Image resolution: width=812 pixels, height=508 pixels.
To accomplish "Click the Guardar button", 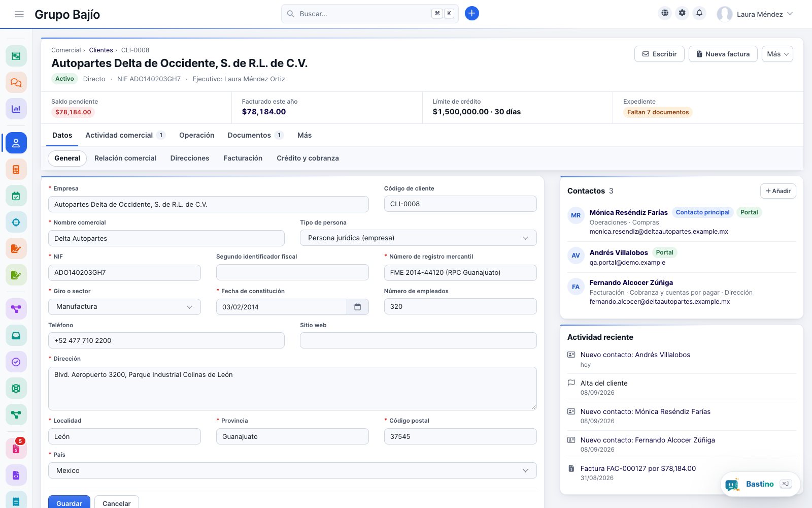I will click(x=69, y=502).
